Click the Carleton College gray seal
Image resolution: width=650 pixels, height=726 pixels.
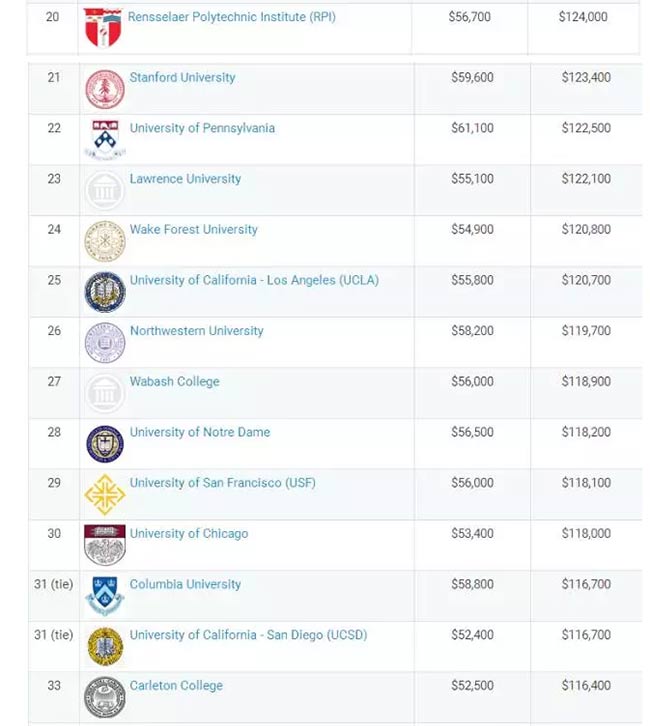(x=105, y=697)
